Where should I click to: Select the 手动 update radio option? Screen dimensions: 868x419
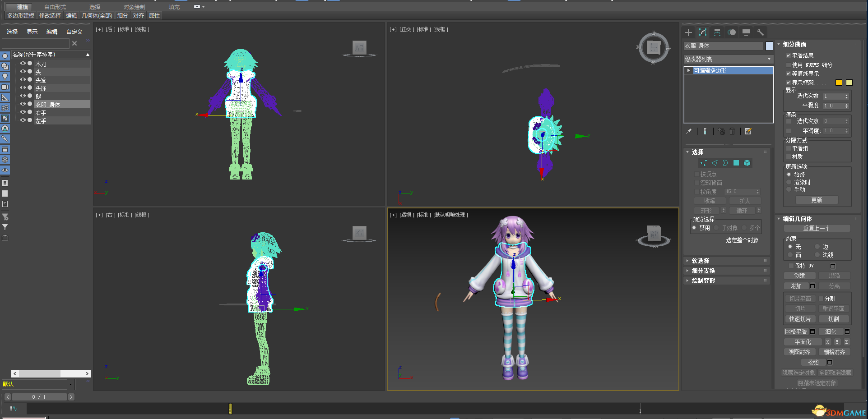(789, 189)
